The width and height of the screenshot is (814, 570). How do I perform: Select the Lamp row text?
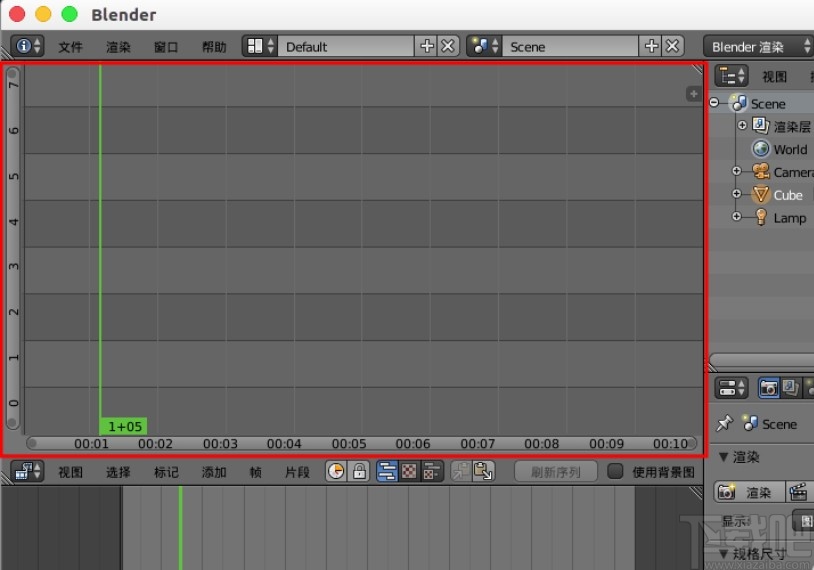pos(790,218)
